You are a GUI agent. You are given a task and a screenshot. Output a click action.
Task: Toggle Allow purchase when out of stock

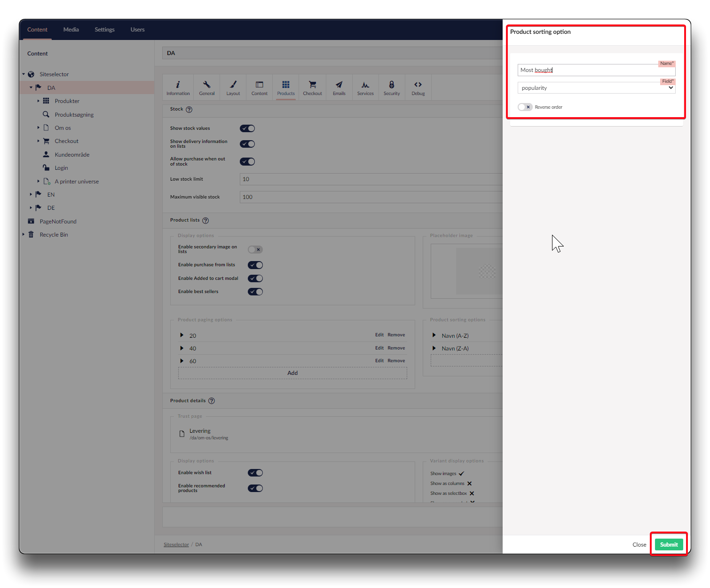pyautogui.click(x=247, y=162)
